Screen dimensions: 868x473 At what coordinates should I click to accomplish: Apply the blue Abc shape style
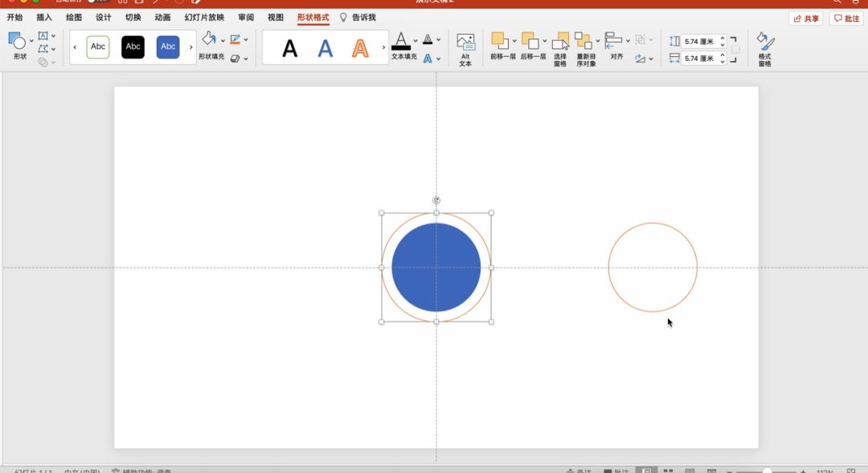(168, 47)
